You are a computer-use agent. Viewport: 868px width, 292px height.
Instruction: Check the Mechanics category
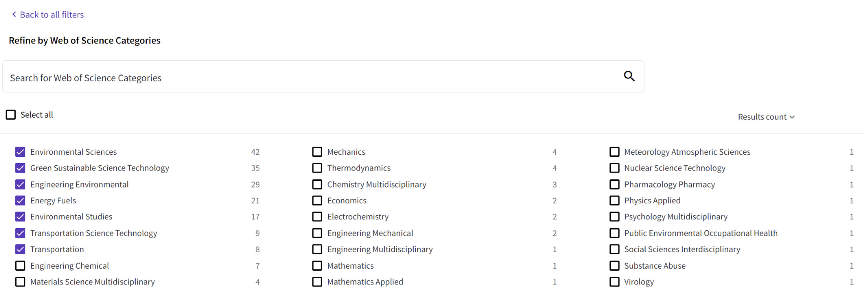317,152
